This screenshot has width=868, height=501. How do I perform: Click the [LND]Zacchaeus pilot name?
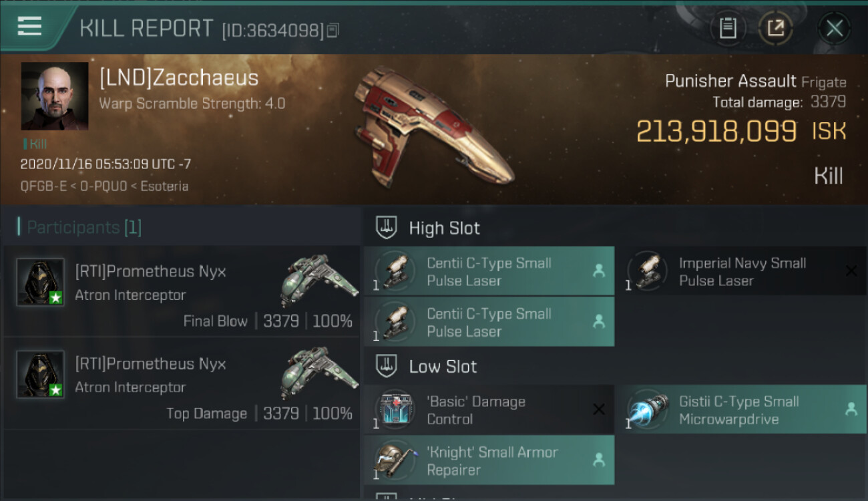click(x=179, y=78)
